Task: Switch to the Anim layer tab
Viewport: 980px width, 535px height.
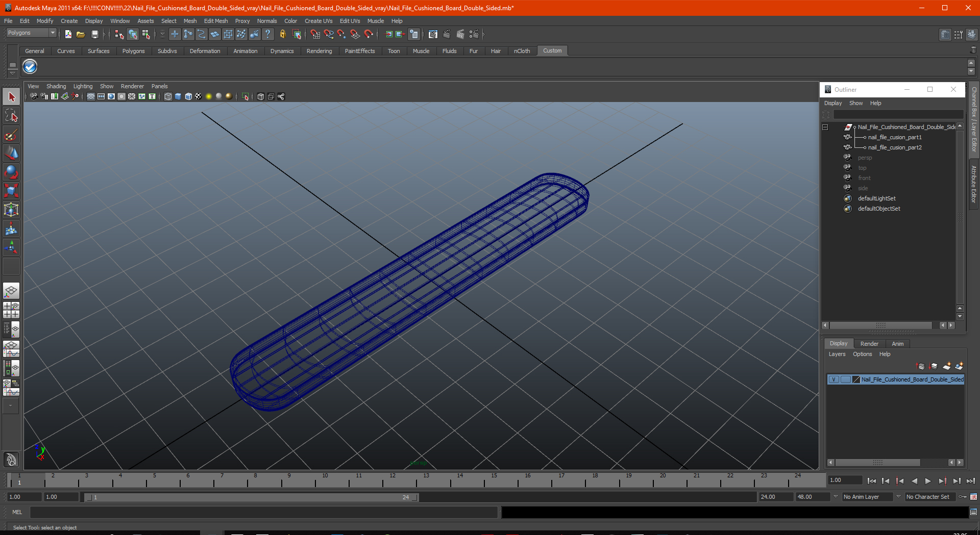Action: point(897,344)
